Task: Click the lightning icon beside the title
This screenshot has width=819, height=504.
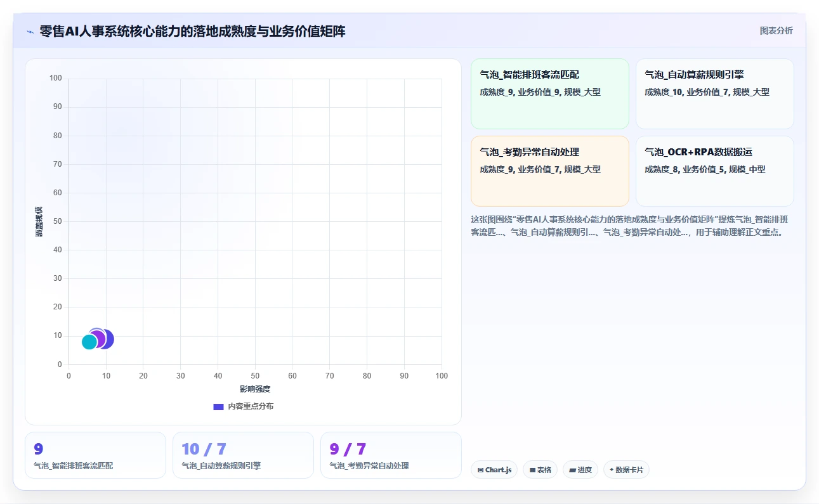Action: coord(30,32)
